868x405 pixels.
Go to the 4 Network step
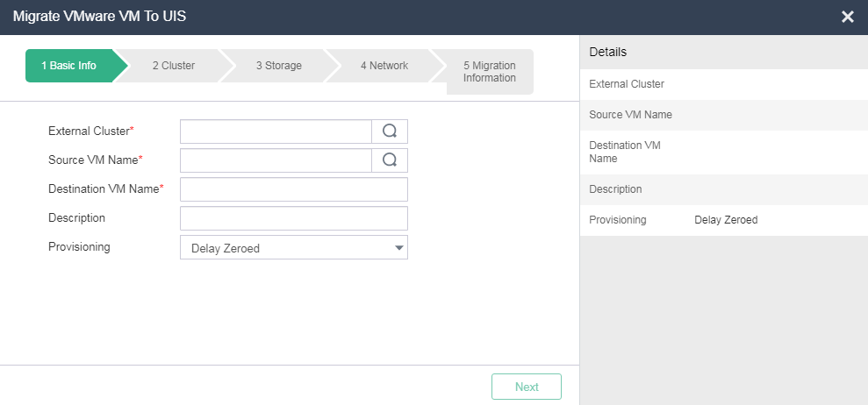384,66
